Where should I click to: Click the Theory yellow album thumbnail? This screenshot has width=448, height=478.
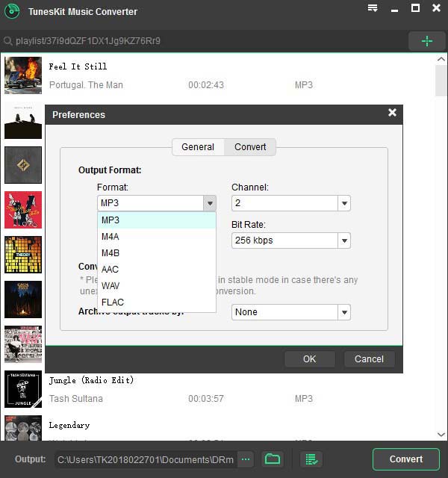23,255
